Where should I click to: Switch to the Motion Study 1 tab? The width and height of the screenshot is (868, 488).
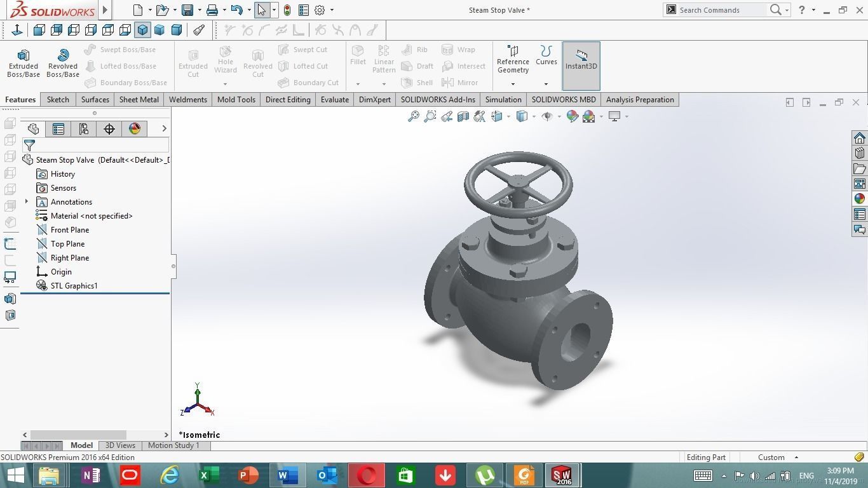173,445
